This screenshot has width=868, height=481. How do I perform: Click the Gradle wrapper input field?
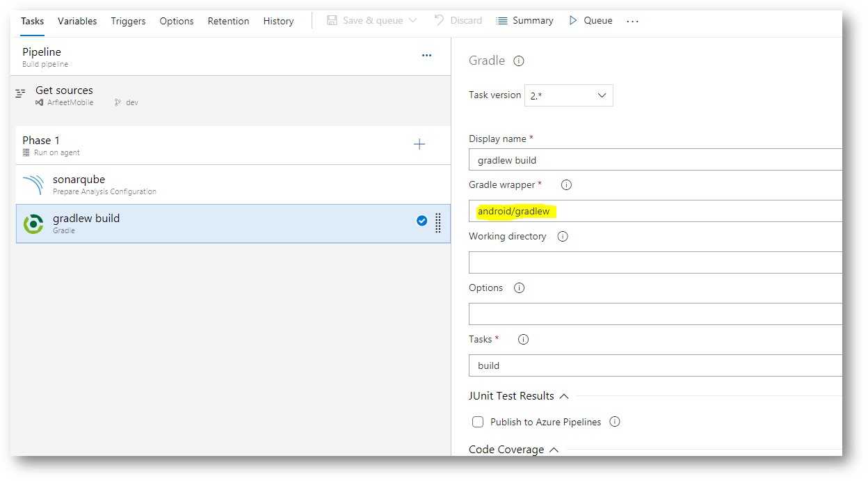(x=654, y=212)
